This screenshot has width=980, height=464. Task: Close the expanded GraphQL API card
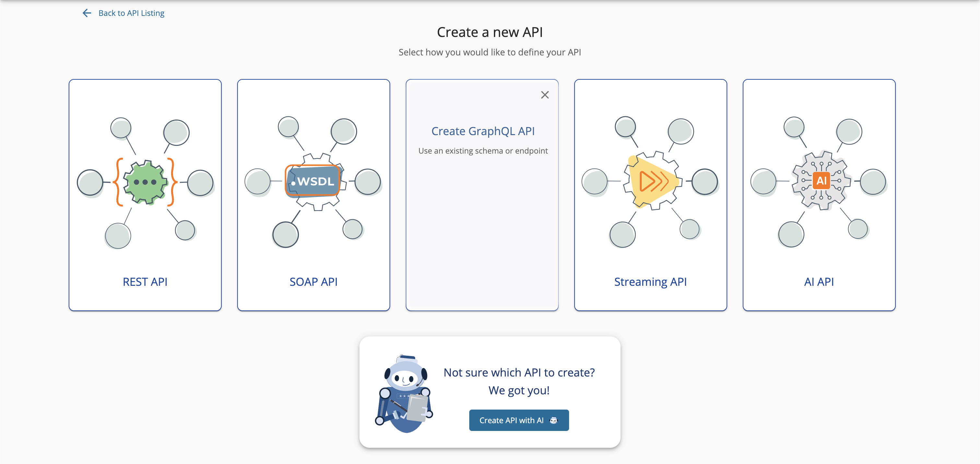[545, 95]
